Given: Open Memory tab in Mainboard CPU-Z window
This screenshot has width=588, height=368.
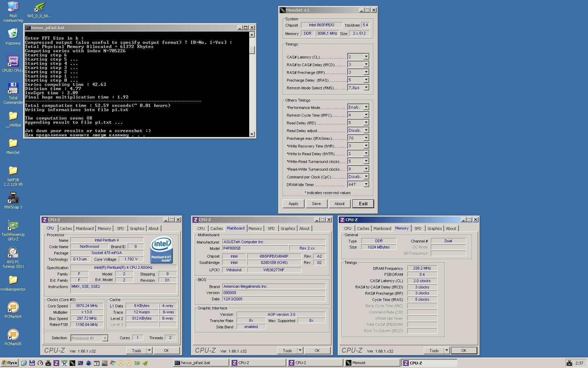Looking at the screenshot, I should 255,229.
